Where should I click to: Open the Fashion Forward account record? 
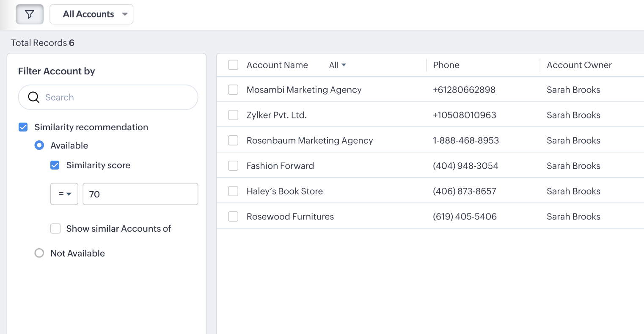point(280,166)
